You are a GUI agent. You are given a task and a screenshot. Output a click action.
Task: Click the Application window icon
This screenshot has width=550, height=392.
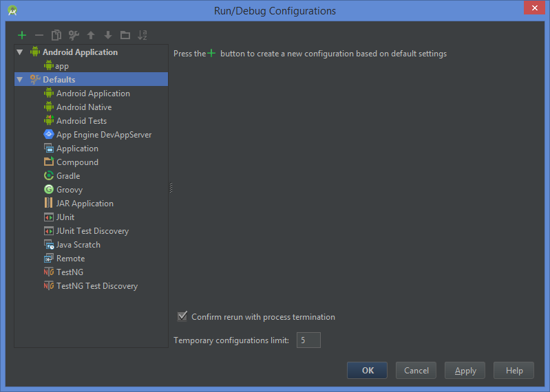point(49,148)
